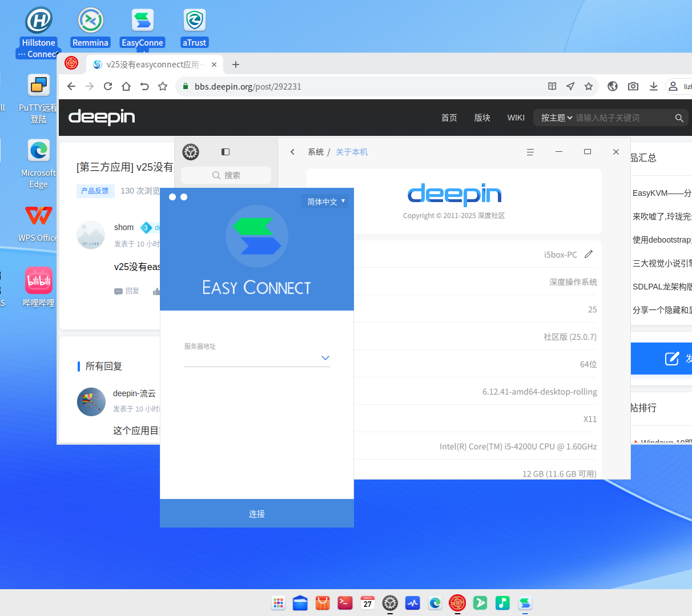This screenshot has width=692, height=616.
Task: Toggle reader mode in the address bar
Action: [552, 86]
